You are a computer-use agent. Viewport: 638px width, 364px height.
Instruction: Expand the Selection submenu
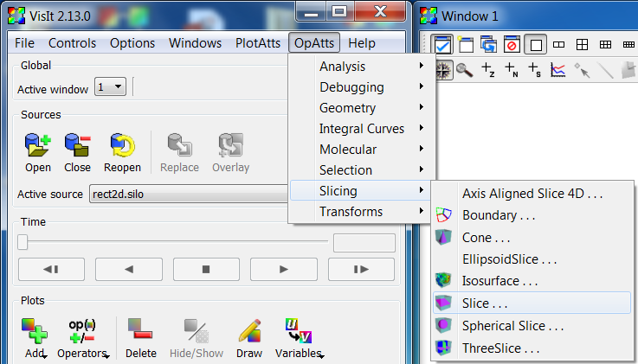(x=360, y=169)
